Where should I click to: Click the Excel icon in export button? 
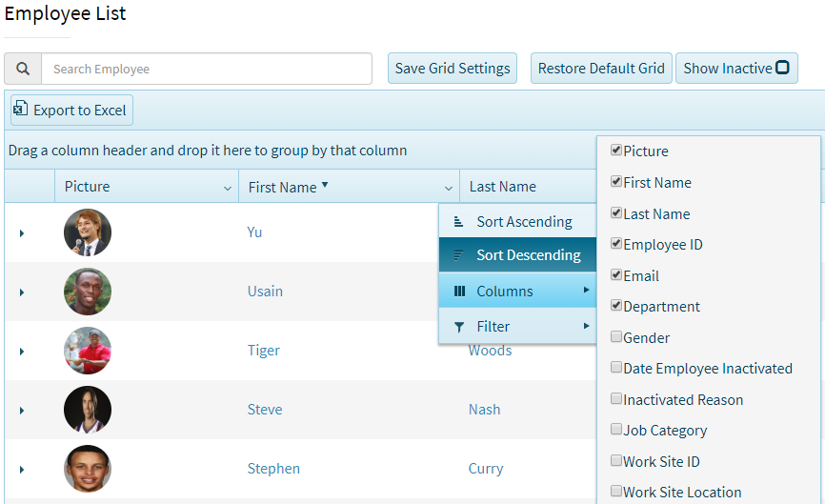(21, 111)
